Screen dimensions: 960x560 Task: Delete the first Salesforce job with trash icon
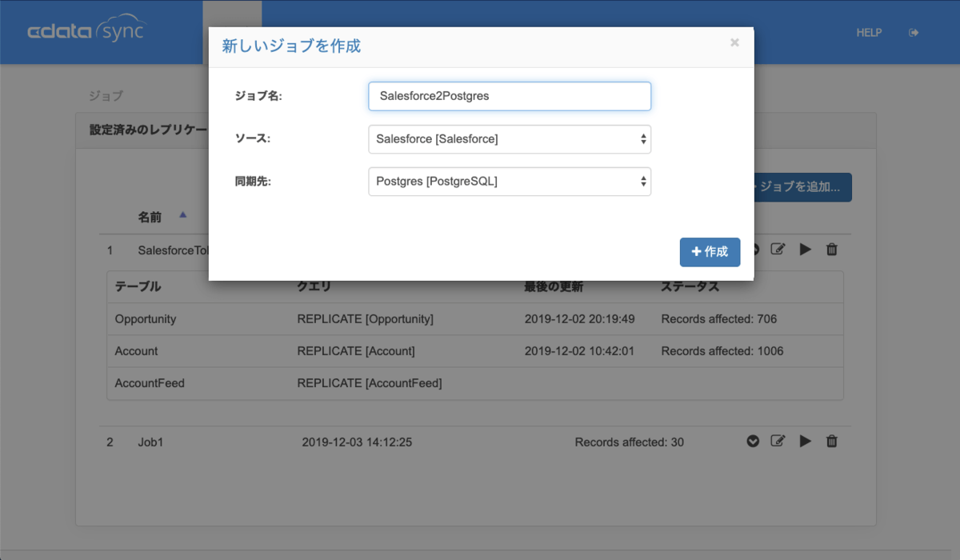(x=832, y=250)
